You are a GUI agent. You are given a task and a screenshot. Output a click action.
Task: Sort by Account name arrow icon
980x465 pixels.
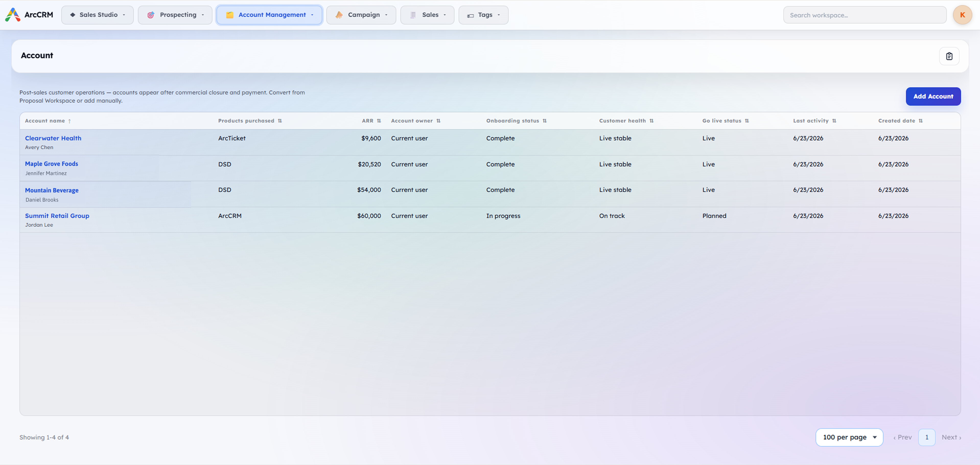(x=70, y=121)
